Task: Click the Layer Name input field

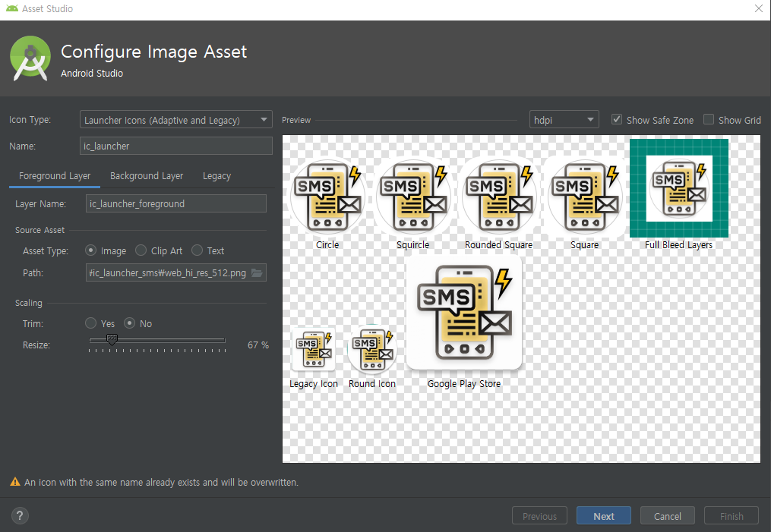Action: [x=176, y=203]
